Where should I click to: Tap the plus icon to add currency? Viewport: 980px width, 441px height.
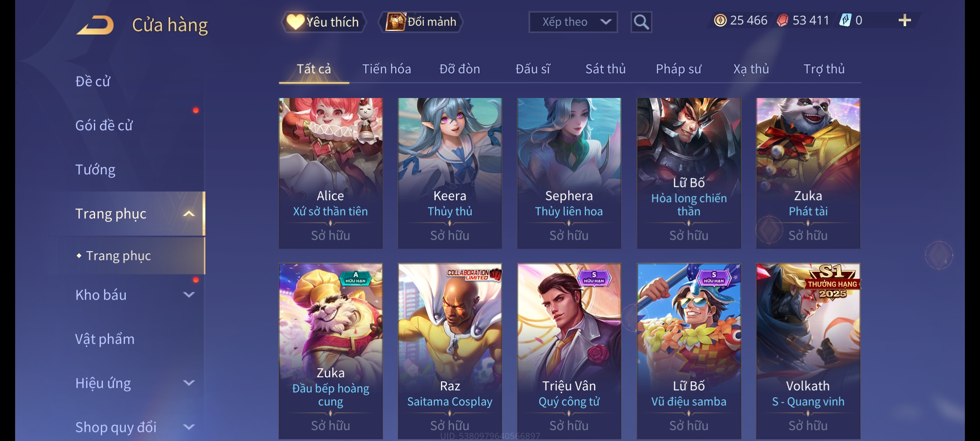(x=905, y=20)
